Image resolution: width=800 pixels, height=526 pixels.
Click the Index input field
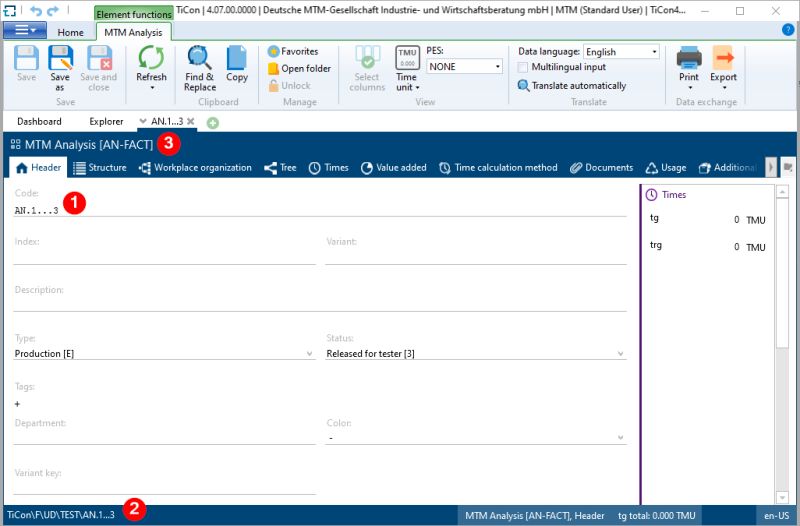[x=164, y=257]
